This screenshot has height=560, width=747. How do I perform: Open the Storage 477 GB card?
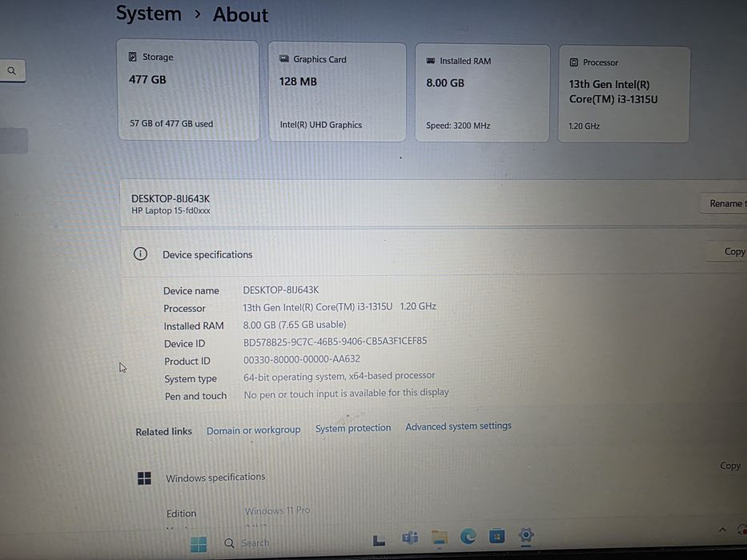189,90
